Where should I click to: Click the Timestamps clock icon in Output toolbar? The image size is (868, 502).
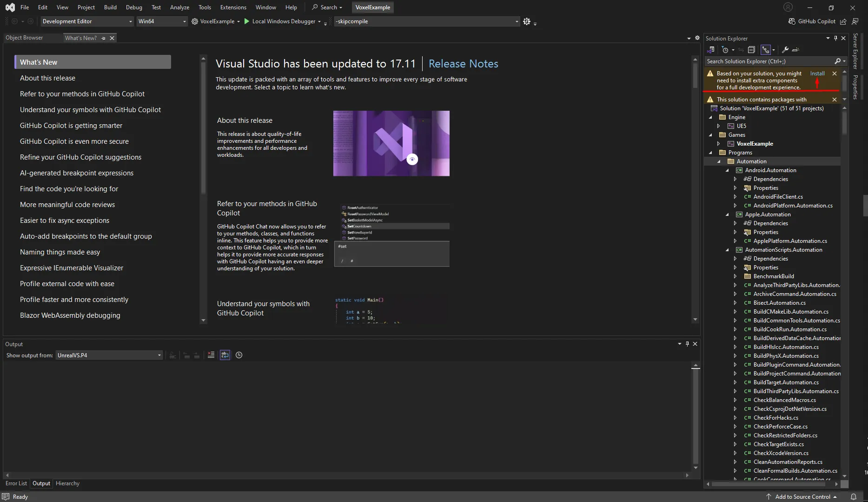click(239, 355)
